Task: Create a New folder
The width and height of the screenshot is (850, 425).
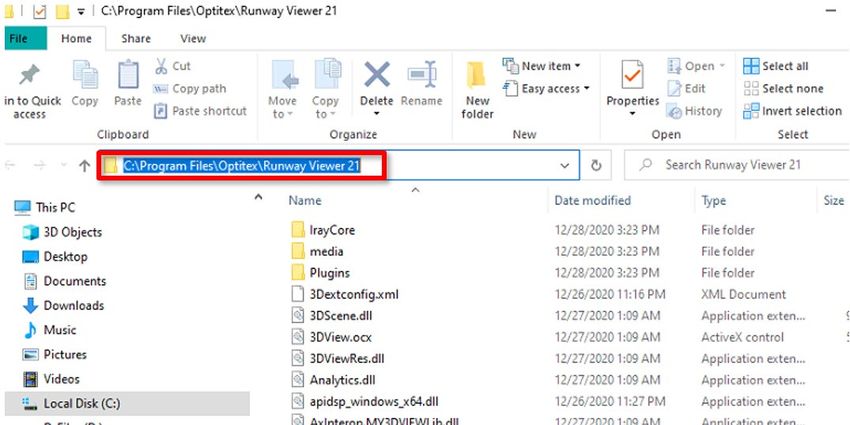Action: pos(476,90)
